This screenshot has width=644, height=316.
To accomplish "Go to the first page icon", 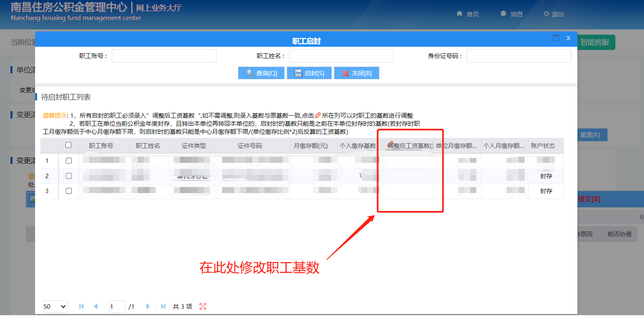I will pyautogui.click(x=81, y=306).
